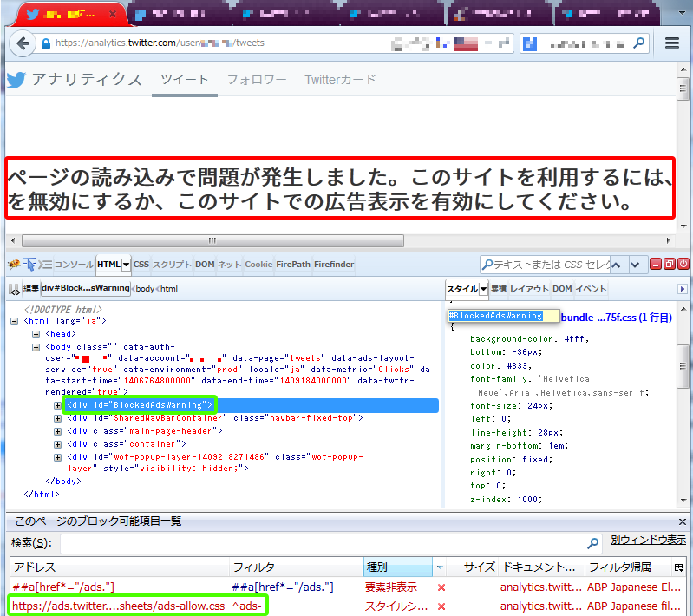Click the 検索 search input field
This screenshot has height=616, width=693.
(323, 543)
